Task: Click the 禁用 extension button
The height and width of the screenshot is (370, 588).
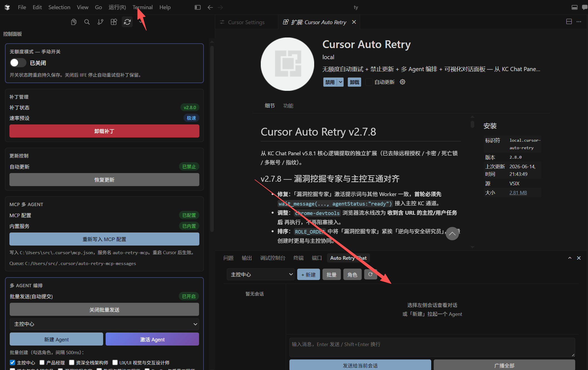Action: pyautogui.click(x=330, y=82)
